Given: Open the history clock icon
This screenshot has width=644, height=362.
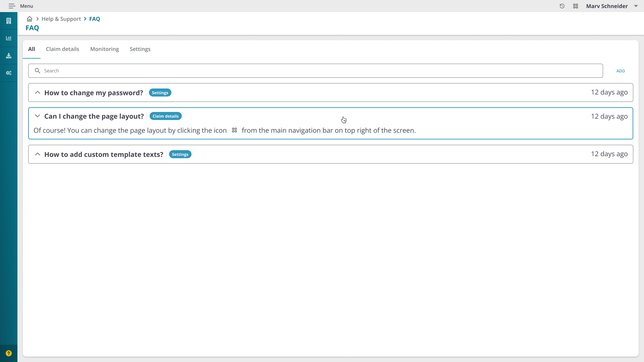Looking at the screenshot, I should click(562, 6).
